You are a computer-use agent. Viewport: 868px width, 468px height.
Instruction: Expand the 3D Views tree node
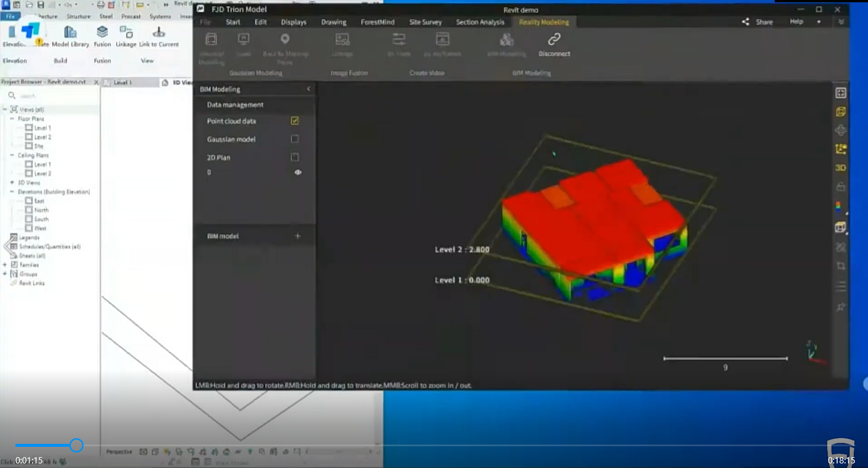click(12, 183)
